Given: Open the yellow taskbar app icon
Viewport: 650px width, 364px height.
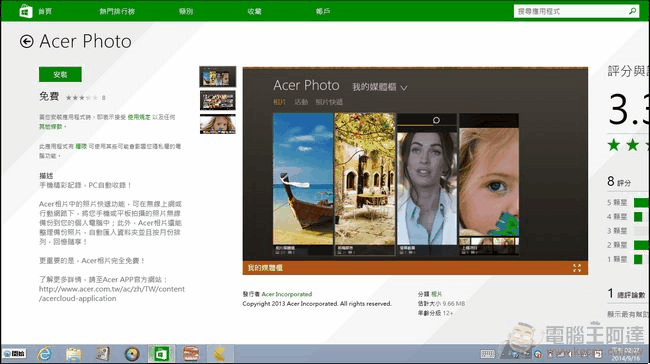Looking at the screenshot, I should coord(220,354).
